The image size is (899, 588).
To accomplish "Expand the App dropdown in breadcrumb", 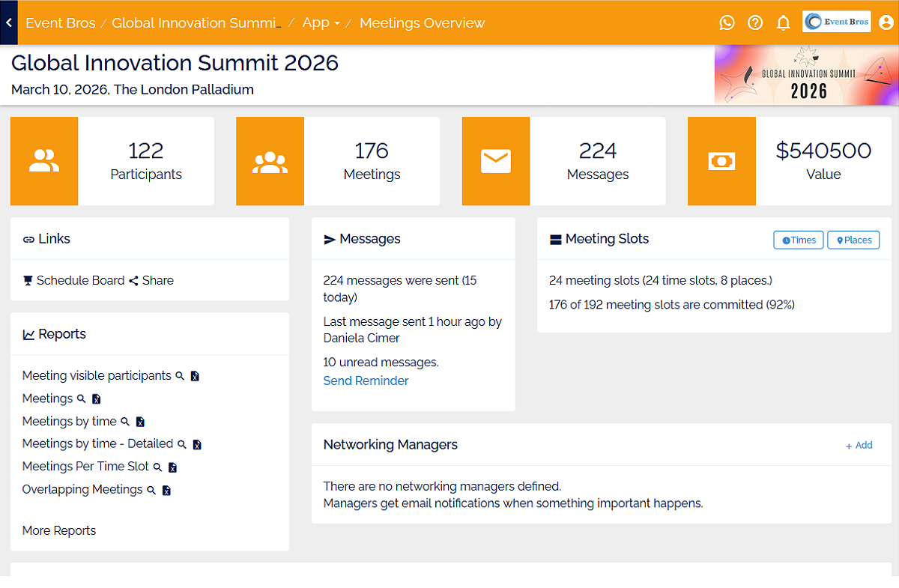I will click(x=321, y=22).
